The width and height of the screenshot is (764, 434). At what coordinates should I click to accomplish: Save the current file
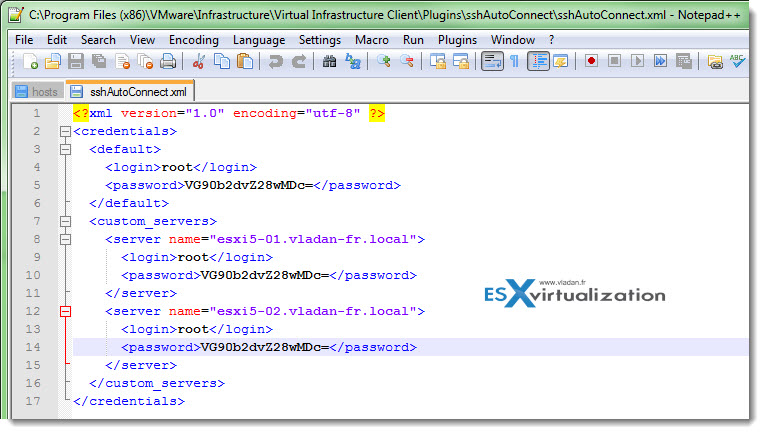click(x=76, y=61)
